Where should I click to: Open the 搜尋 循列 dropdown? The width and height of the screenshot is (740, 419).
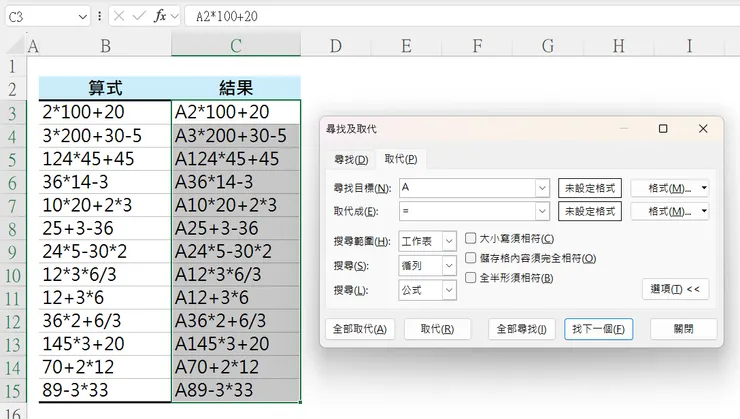point(449,266)
